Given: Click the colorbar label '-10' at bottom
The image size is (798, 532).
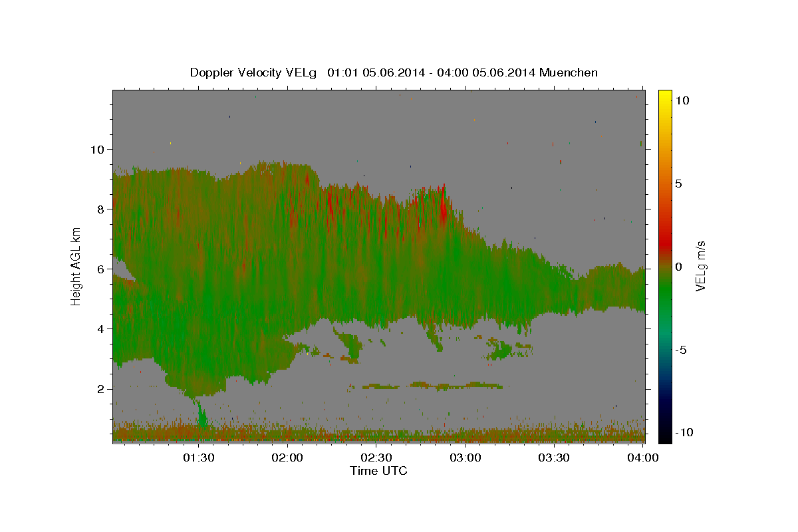Looking at the screenshot, I should pyautogui.click(x=684, y=432).
